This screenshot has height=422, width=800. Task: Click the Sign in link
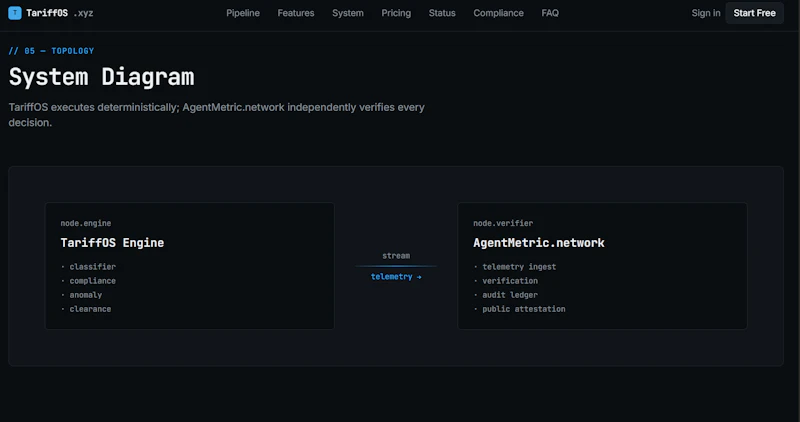point(706,13)
